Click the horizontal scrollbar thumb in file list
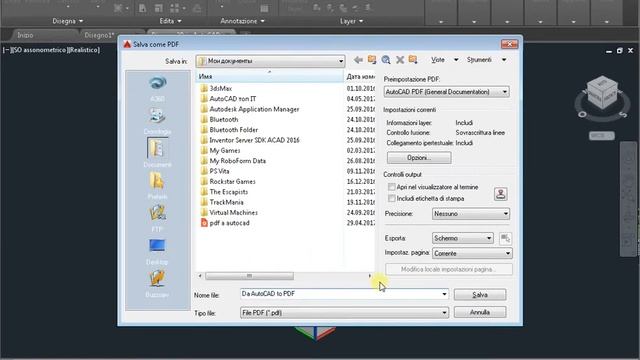Image resolution: width=640 pixels, height=360 pixels. pyautogui.click(x=249, y=276)
